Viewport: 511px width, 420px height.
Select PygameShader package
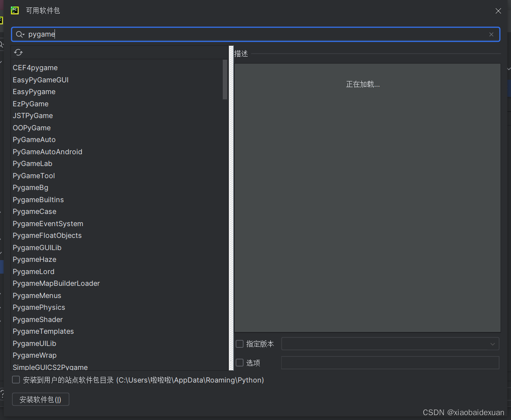[x=37, y=319]
